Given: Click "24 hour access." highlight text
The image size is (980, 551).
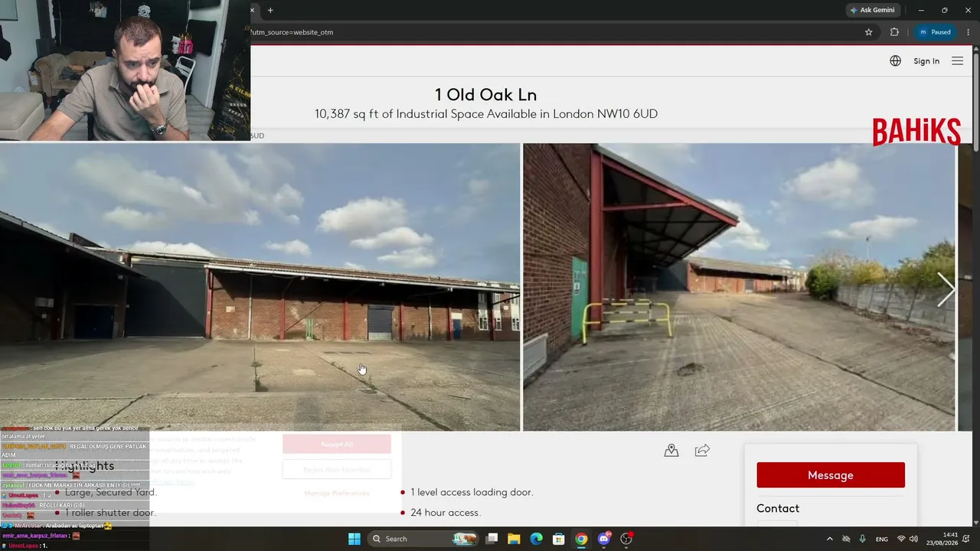Looking at the screenshot, I should tap(446, 513).
